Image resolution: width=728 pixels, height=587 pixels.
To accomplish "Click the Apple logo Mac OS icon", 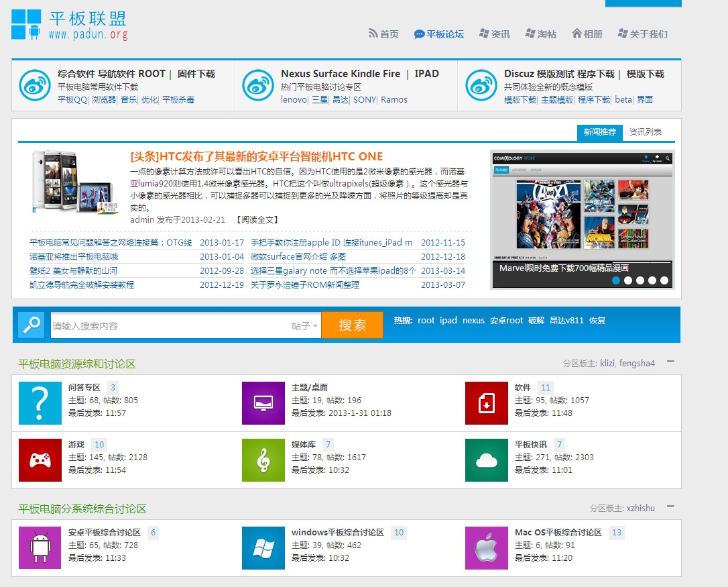I will point(486,547).
